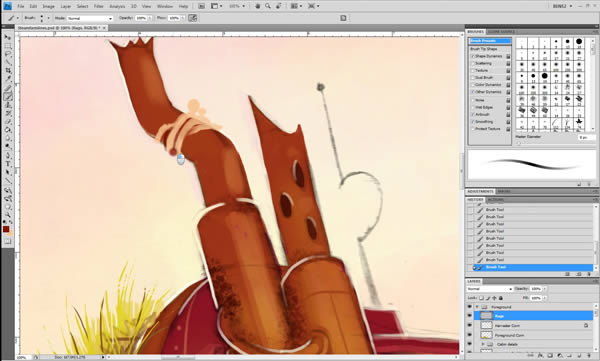The image size is (600, 361).
Task: Hide the Foreground group eye icon
Action: 470,307
